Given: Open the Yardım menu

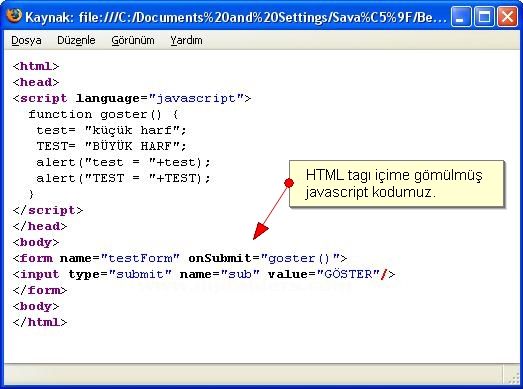Looking at the screenshot, I should tap(186, 40).
